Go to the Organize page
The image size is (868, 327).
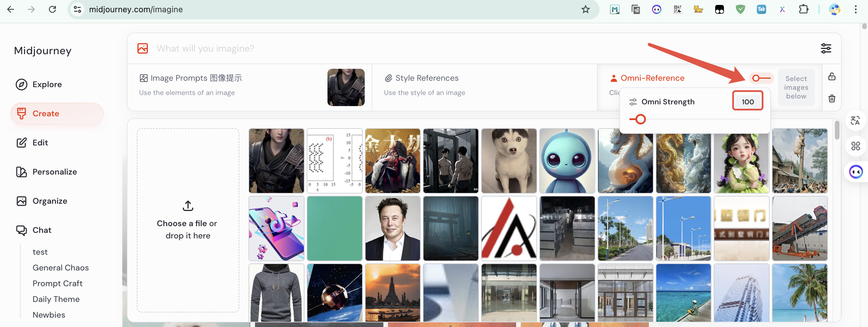pyautogui.click(x=49, y=201)
